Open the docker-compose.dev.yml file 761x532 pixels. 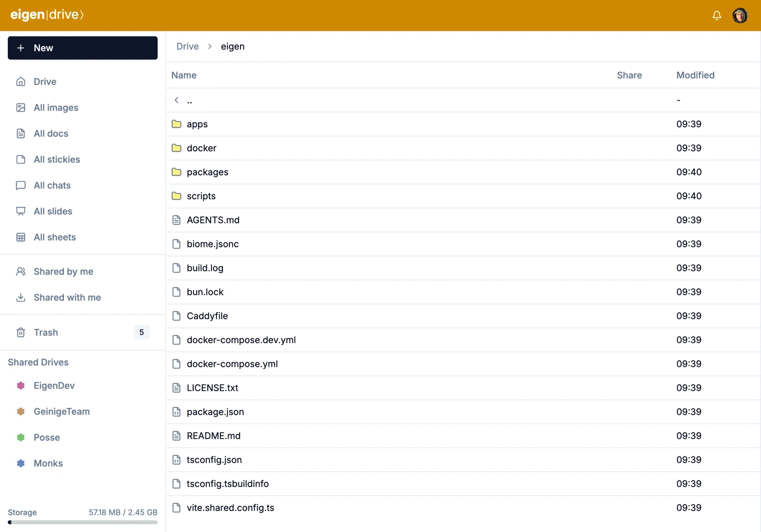[241, 340]
